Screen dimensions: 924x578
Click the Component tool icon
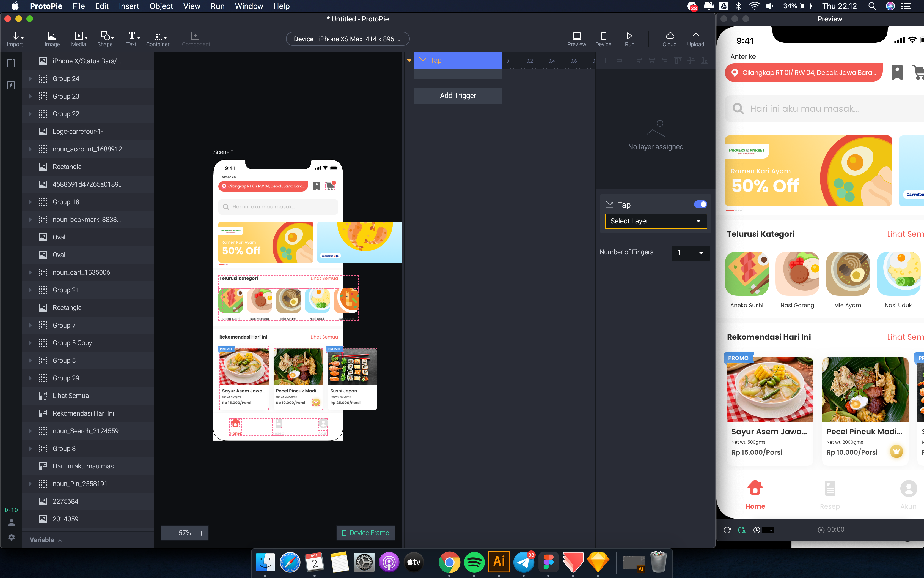(x=196, y=39)
